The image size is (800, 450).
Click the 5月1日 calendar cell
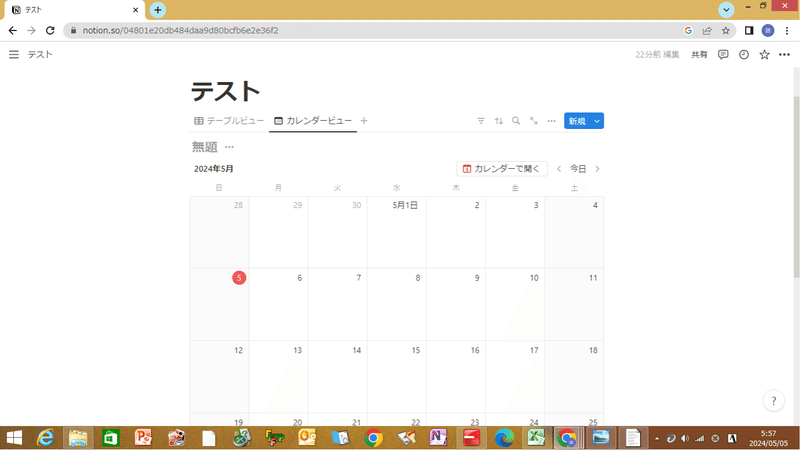(x=396, y=233)
